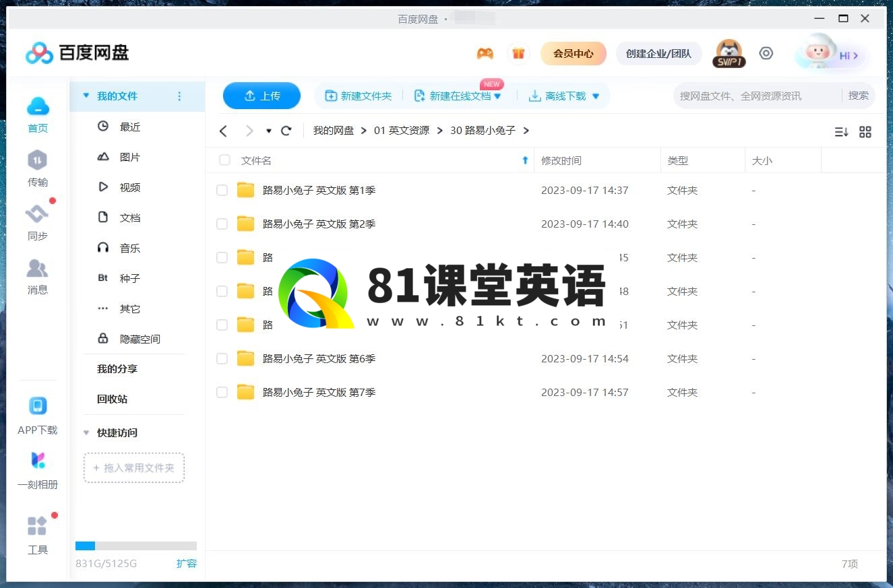This screenshot has width=893, height=588.
Task: Sort by the 修改时间 column header
Action: (x=561, y=160)
